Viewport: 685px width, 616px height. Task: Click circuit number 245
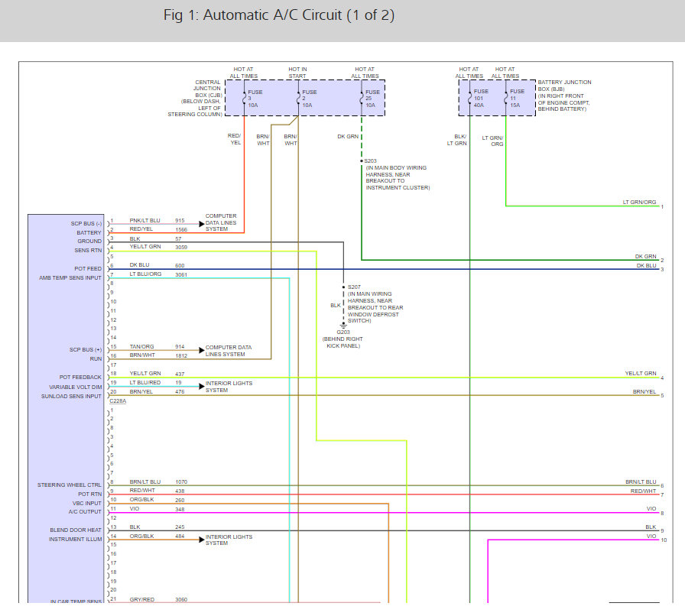[x=180, y=527]
